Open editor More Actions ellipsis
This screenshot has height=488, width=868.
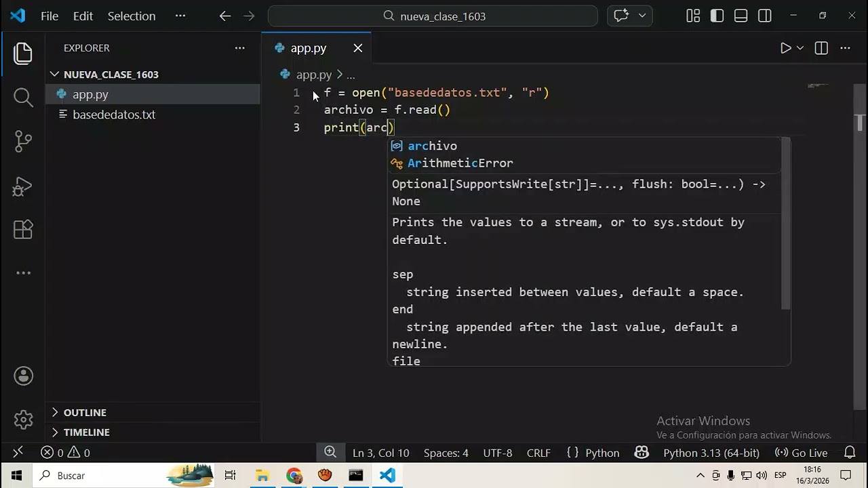(x=845, y=48)
